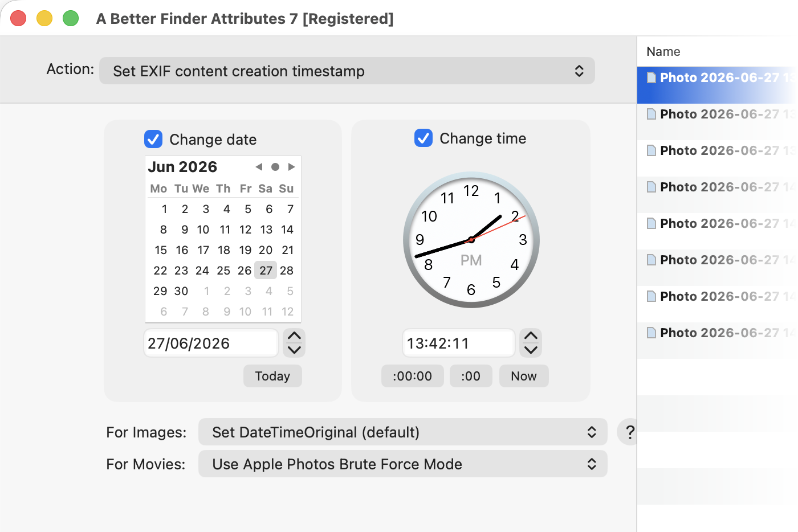Decrement the time using the down arrow
The image size is (798, 532).
531,350
